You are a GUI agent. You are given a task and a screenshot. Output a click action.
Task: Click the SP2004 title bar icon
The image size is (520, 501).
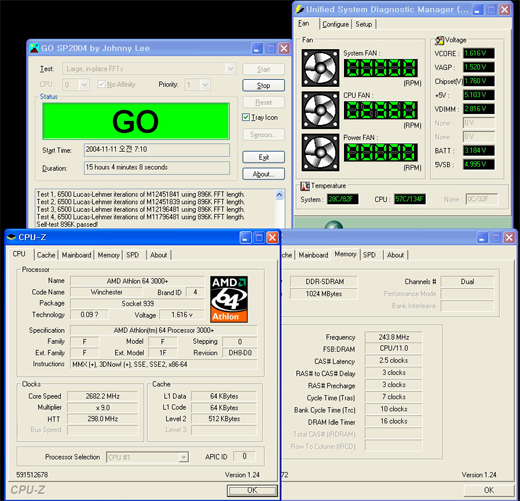click(34, 48)
